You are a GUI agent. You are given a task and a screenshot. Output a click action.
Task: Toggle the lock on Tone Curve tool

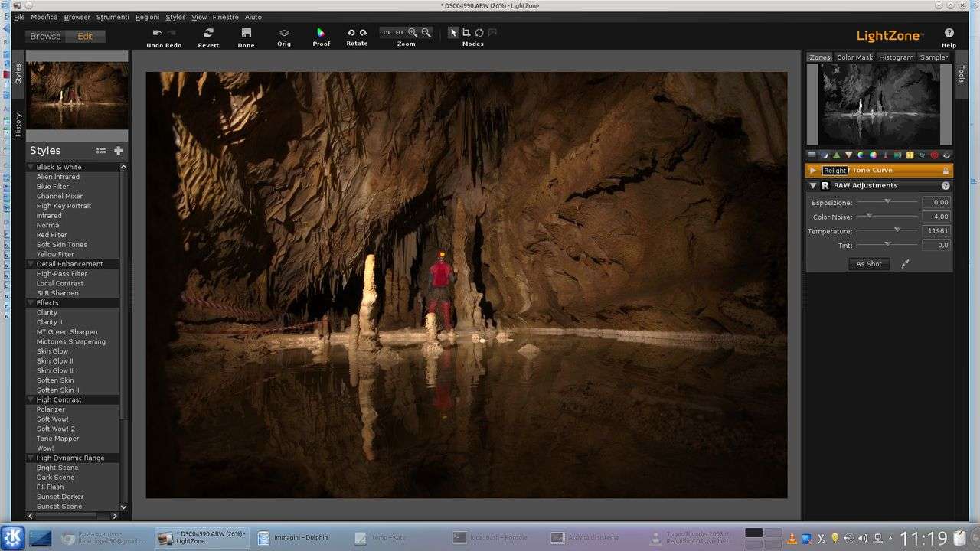[x=946, y=171]
